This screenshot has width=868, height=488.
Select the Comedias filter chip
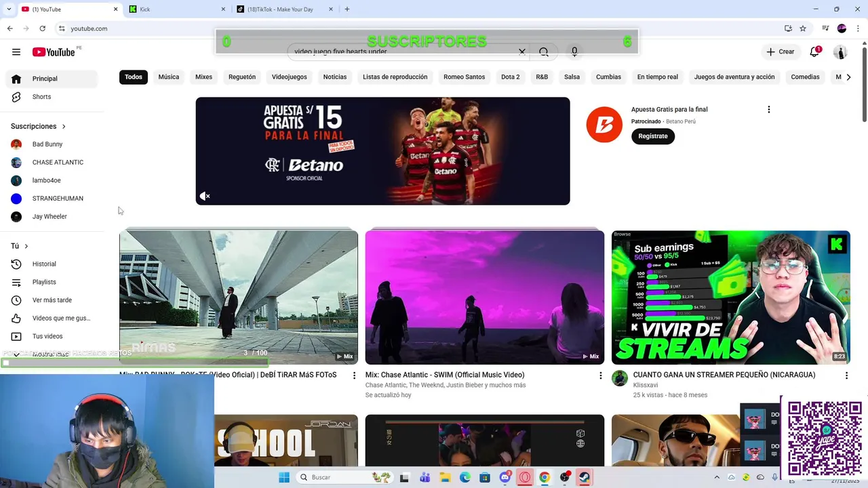pos(806,77)
